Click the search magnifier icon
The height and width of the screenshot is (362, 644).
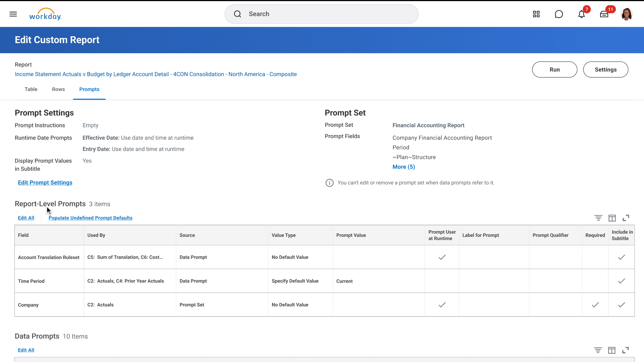[x=237, y=14]
